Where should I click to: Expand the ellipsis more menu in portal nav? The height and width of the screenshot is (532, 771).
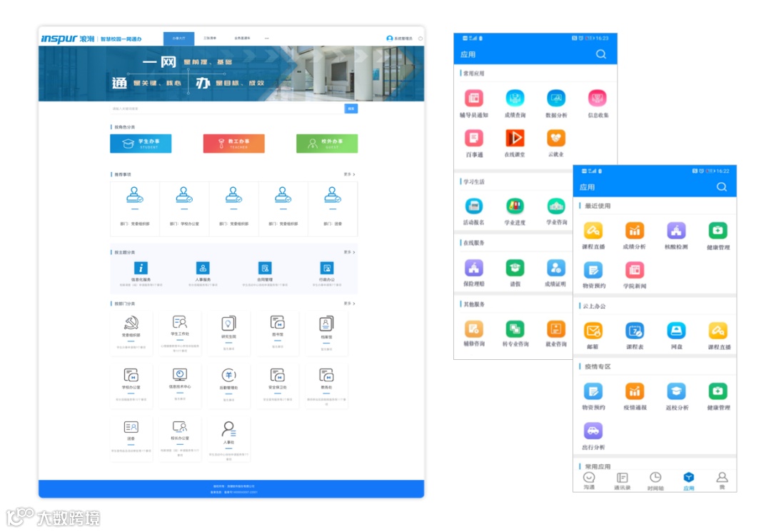tap(266, 39)
